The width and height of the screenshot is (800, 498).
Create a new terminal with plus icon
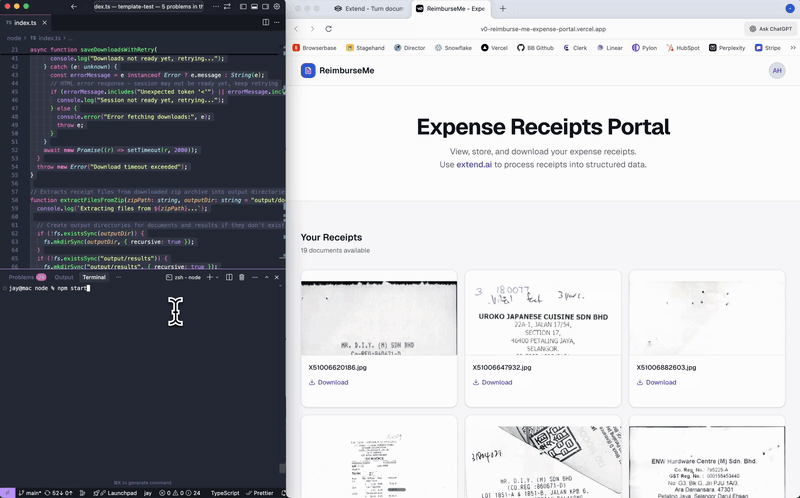coord(209,277)
